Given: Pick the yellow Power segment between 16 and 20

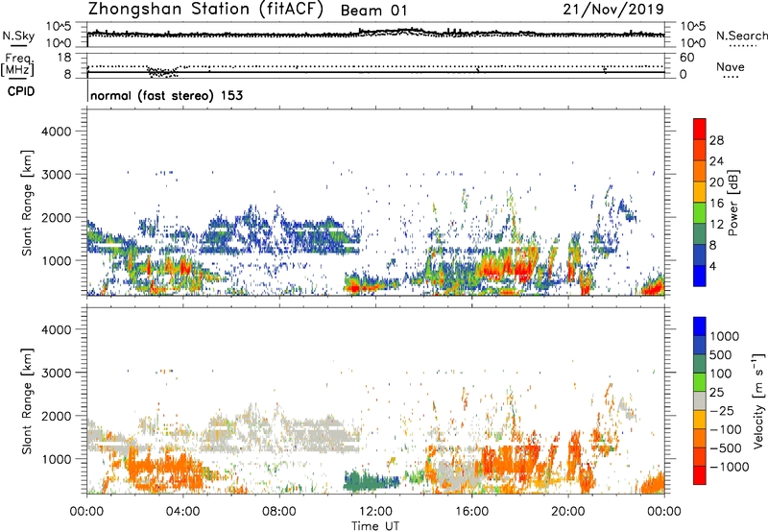Looking at the screenshot, I should 700,192.
